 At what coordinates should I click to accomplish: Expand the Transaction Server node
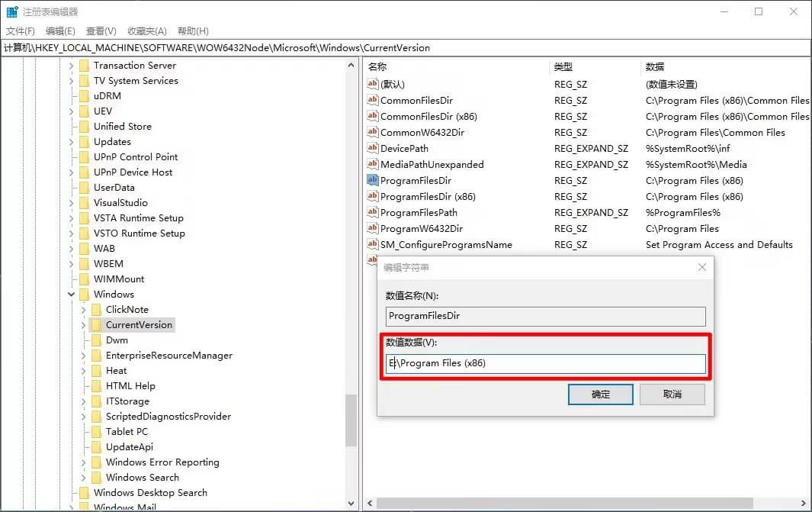click(72, 66)
